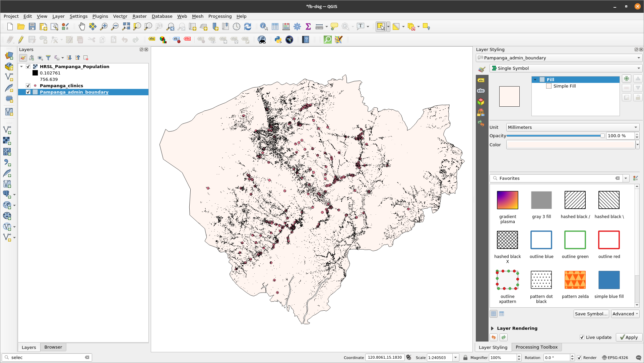This screenshot has height=363, width=644.
Task: Open the Attribute Table
Action: tap(275, 27)
